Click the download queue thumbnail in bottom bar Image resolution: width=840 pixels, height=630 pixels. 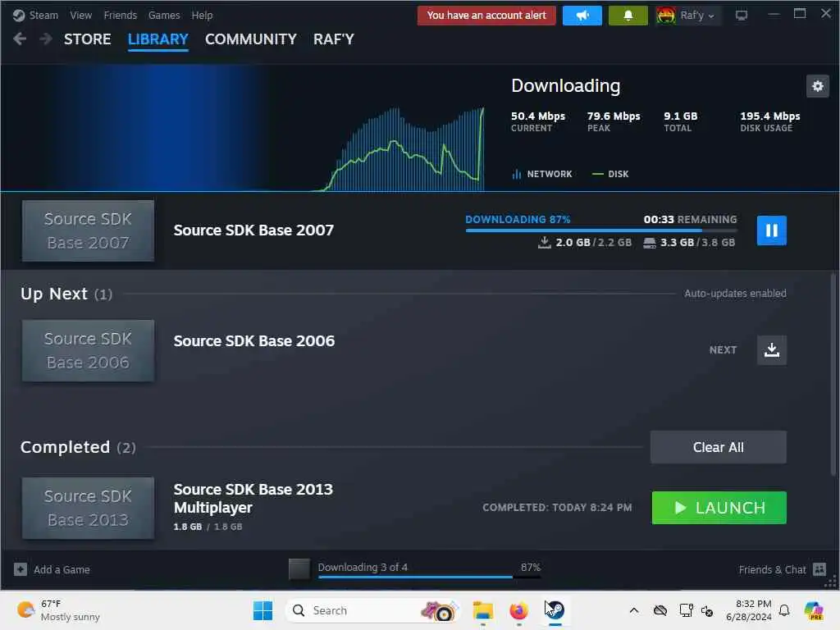point(299,569)
